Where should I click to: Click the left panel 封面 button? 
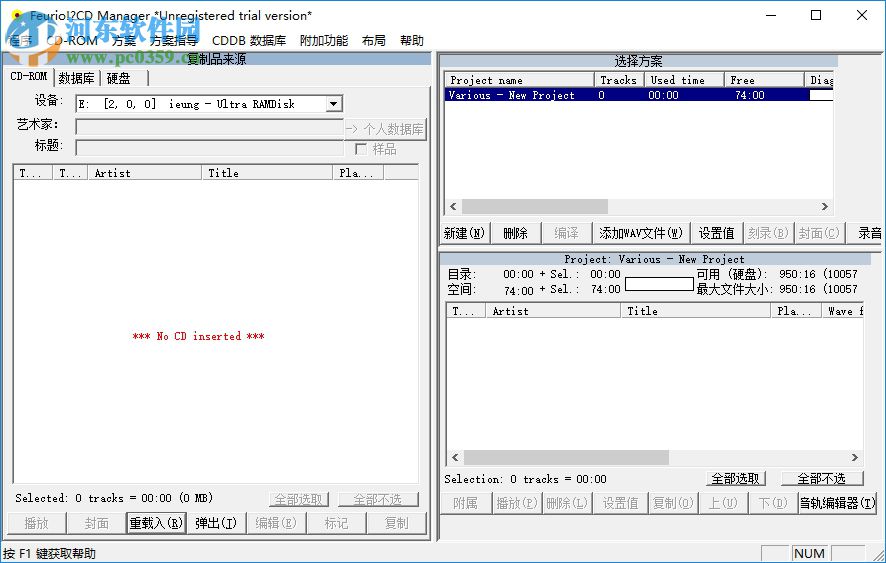[97, 523]
